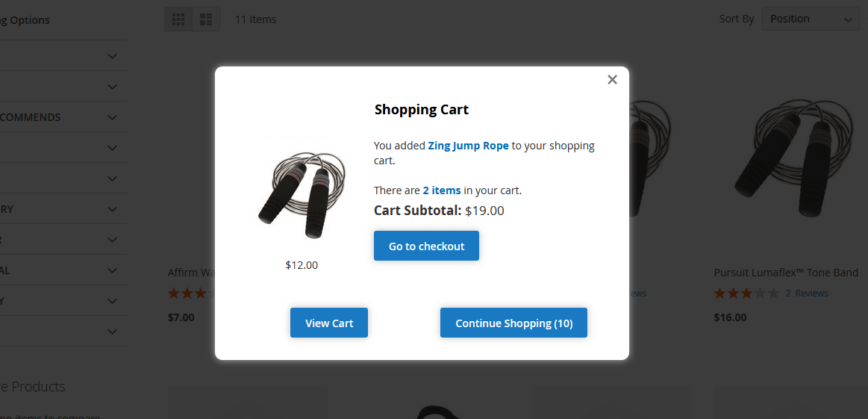Close the Shopping Cart popup
The width and height of the screenshot is (868, 419).
pyautogui.click(x=612, y=80)
